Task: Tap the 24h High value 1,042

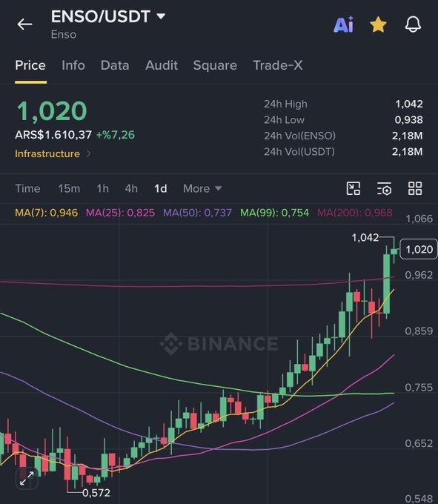Action: 409,105
